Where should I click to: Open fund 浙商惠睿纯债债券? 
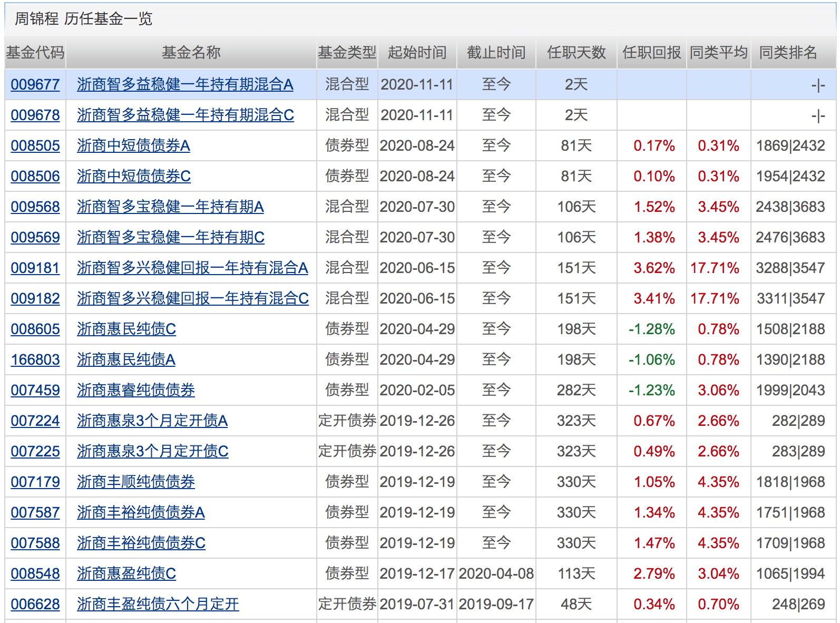click(x=136, y=390)
